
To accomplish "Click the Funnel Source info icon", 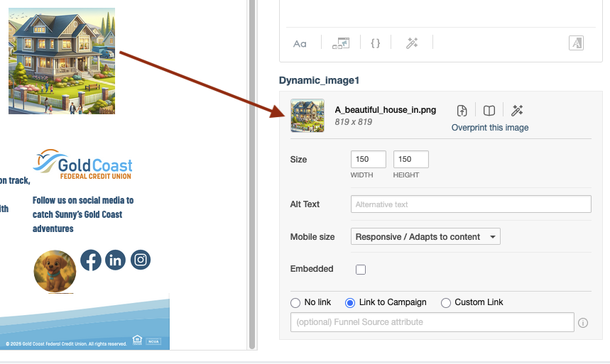I will click(583, 323).
